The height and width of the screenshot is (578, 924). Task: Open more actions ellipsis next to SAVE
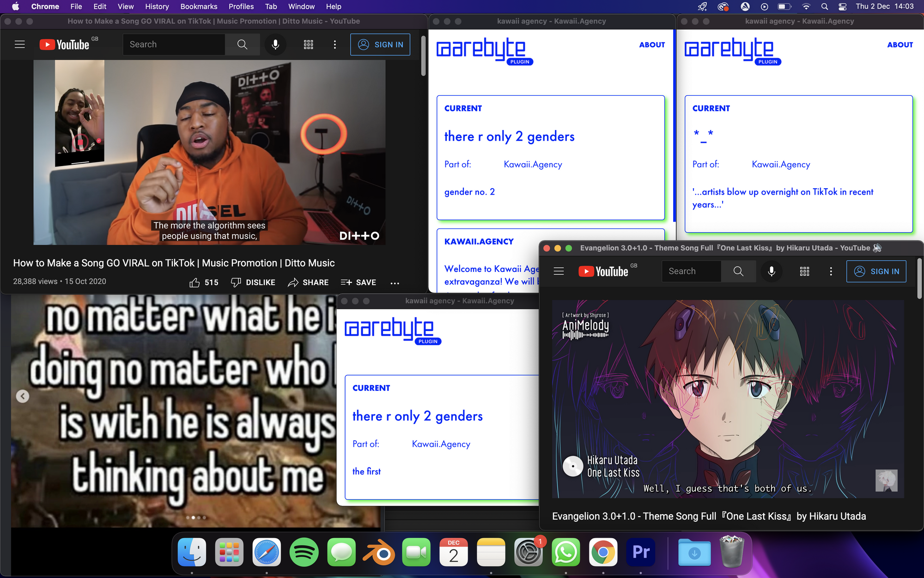coord(395,283)
